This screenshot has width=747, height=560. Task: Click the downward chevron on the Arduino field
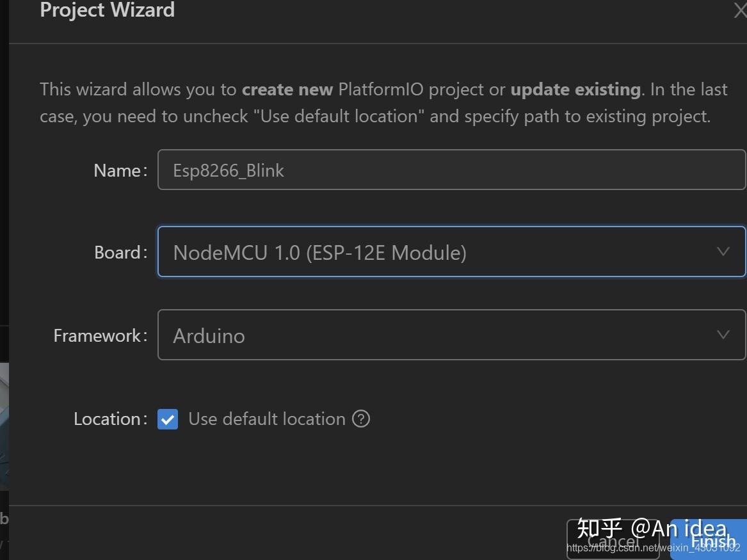pos(722,335)
